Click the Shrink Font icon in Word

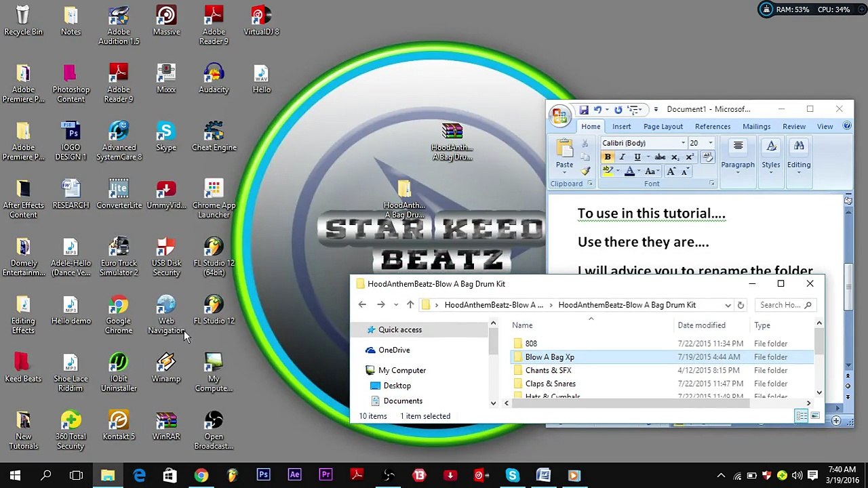click(x=684, y=171)
